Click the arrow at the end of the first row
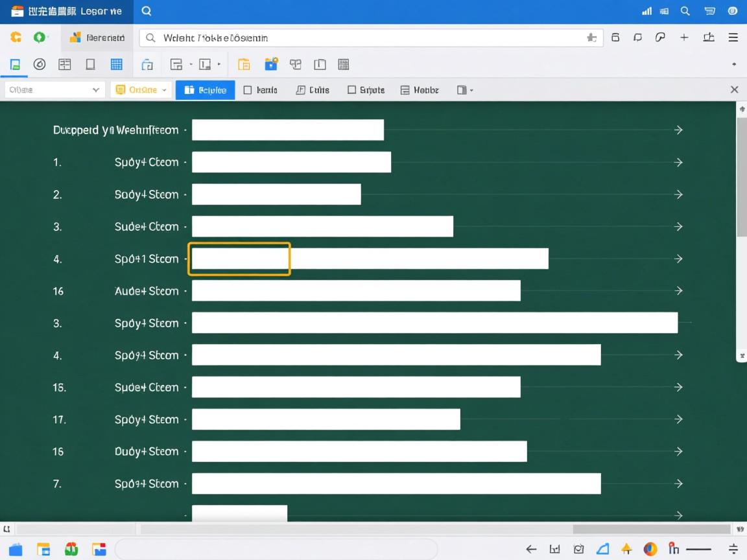The width and height of the screenshot is (747, 560). coord(678,130)
